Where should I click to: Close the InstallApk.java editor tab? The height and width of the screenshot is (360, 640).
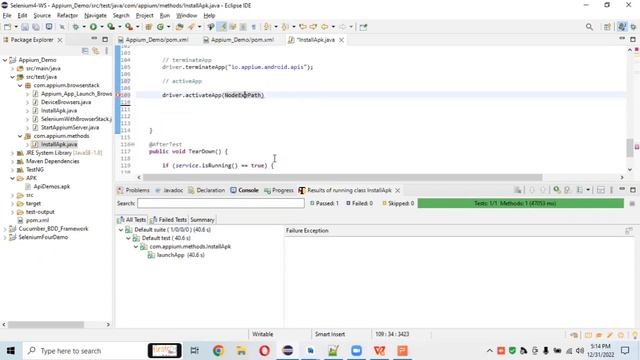[x=341, y=40]
